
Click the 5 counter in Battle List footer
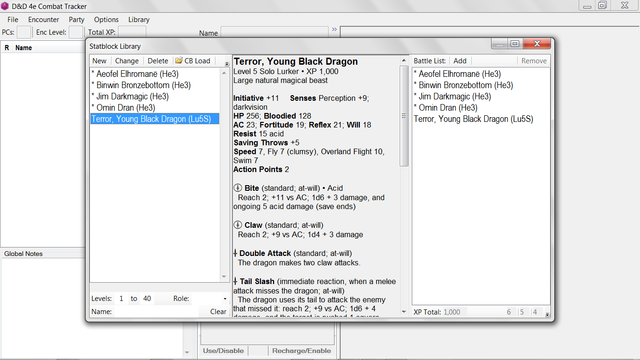pos(522,312)
